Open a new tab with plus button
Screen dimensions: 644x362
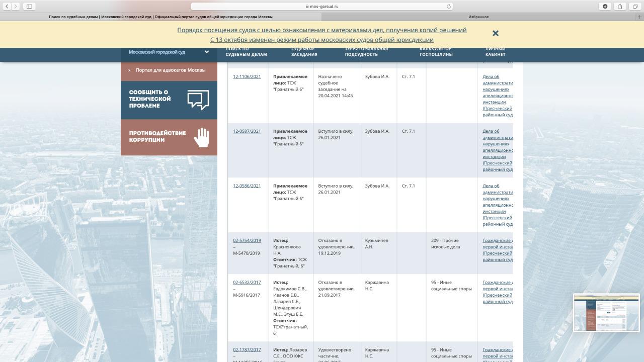coord(639,17)
